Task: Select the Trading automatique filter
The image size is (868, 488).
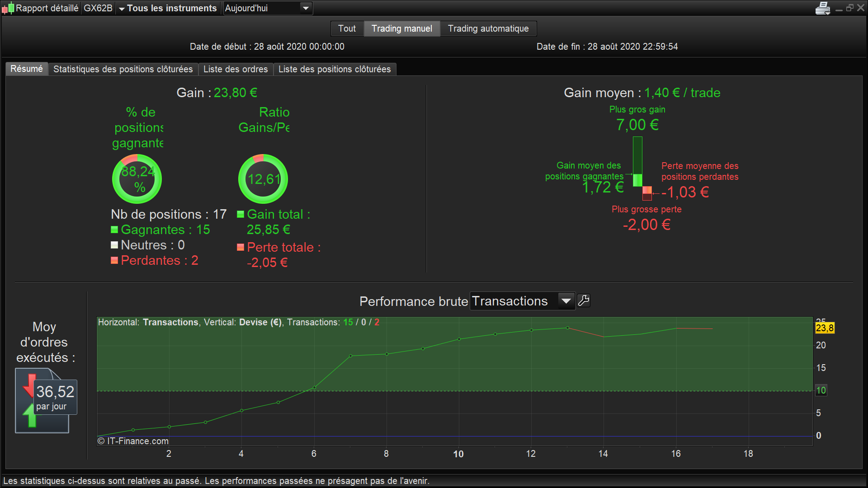Action: coord(488,28)
